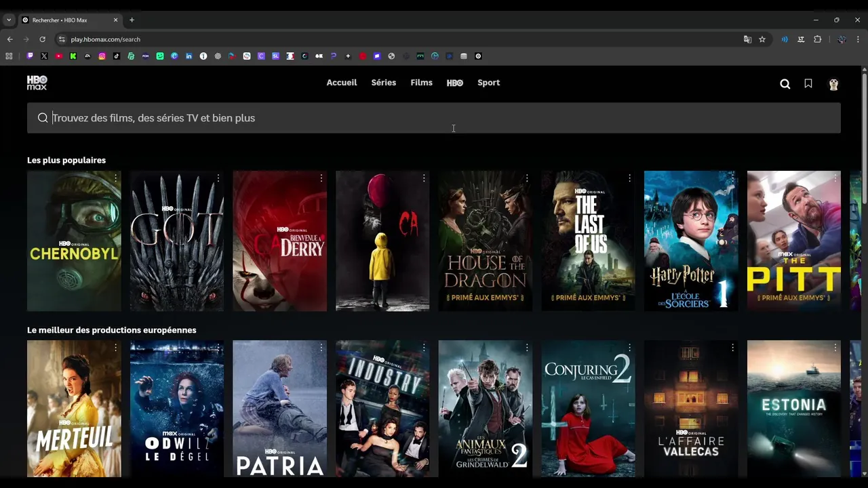Image resolution: width=868 pixels, height=488 pixels.
Task: Click the address bar URL
Action: pos(106,39)
